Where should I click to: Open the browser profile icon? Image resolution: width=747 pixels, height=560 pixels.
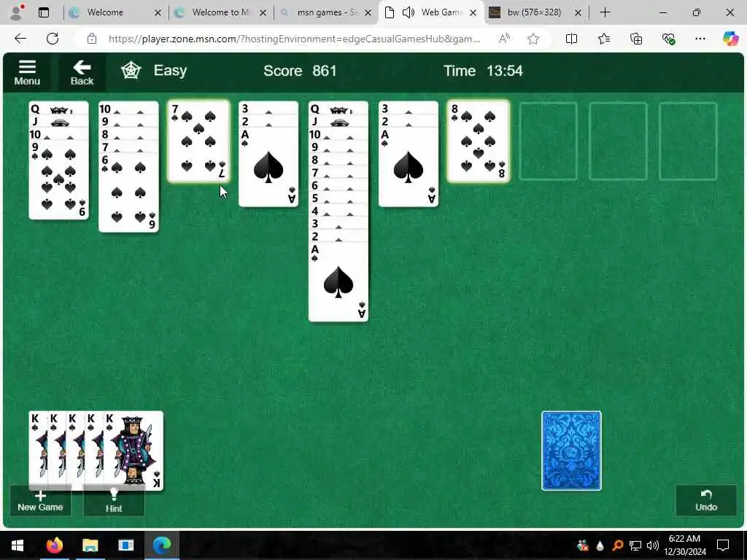[x=18, y=12]
